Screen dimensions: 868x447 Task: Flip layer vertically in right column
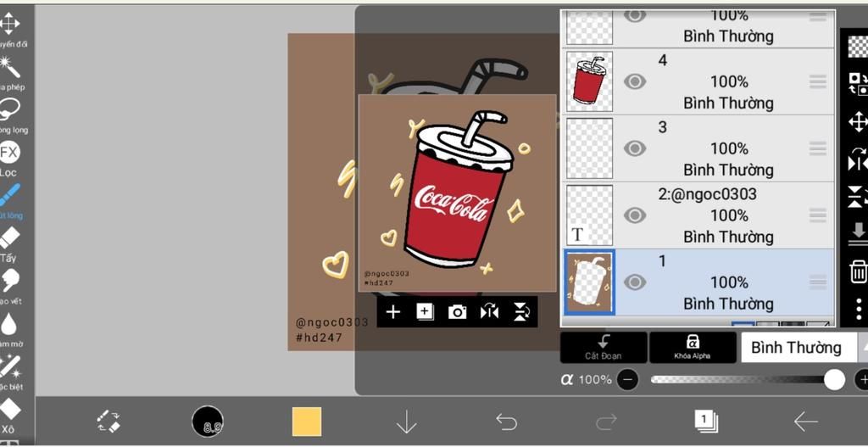[x=858, y=197]
